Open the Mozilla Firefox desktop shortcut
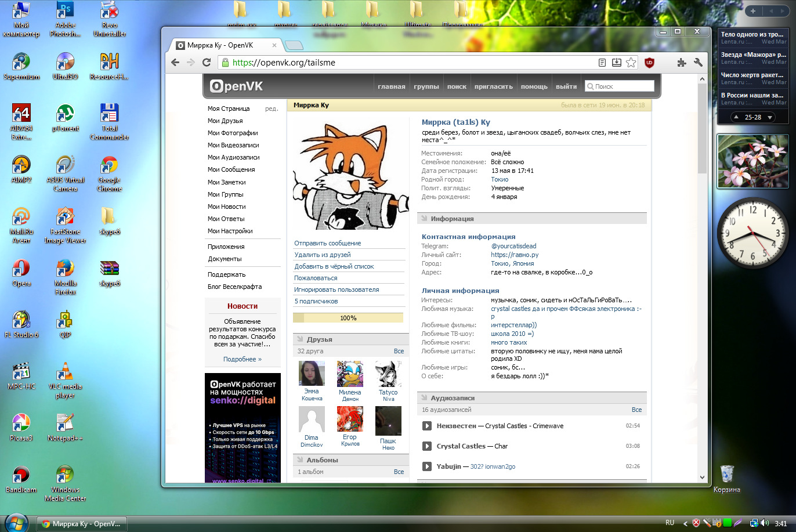The image size is (796, 532). (65, 277)
